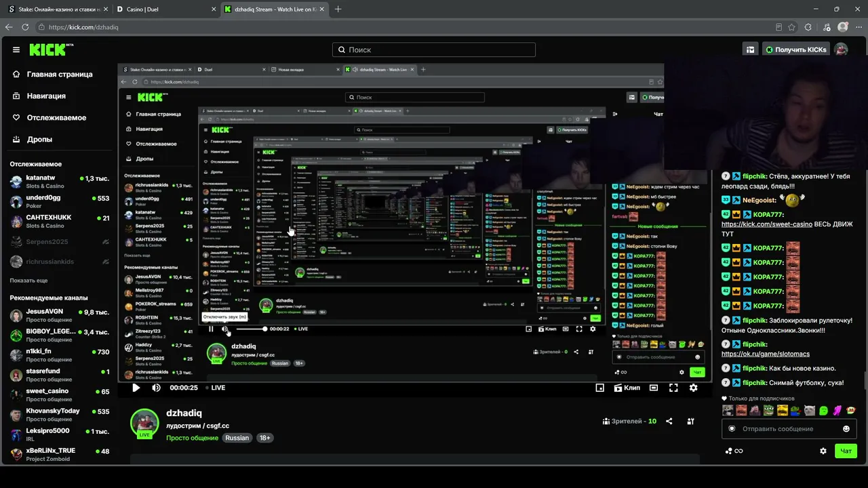Click the KICK logo

pos(51,49)
